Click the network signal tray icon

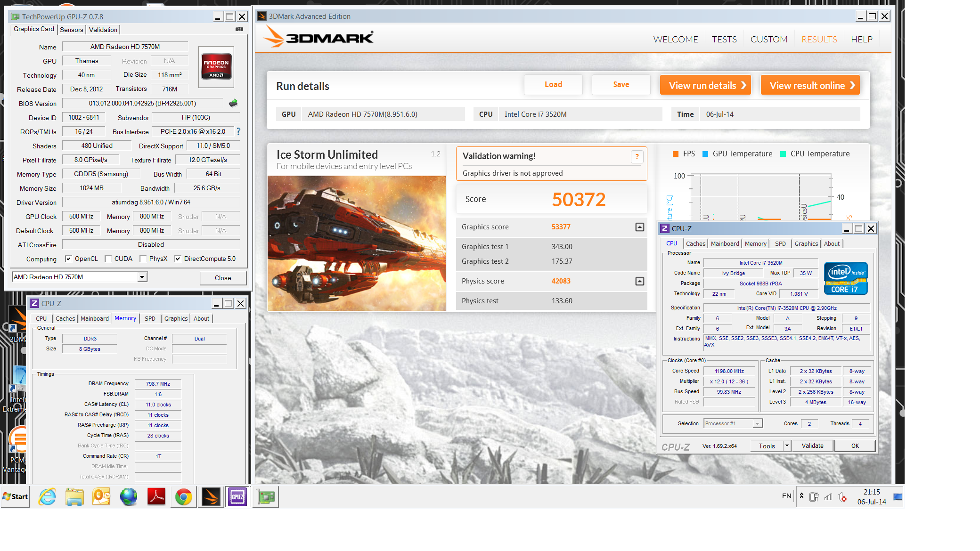point(828,497)
